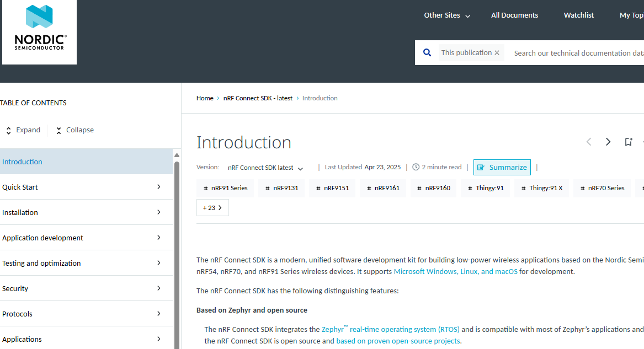Click the technical documentation search field
The image size is (644, 349).
tap(577, 53)
